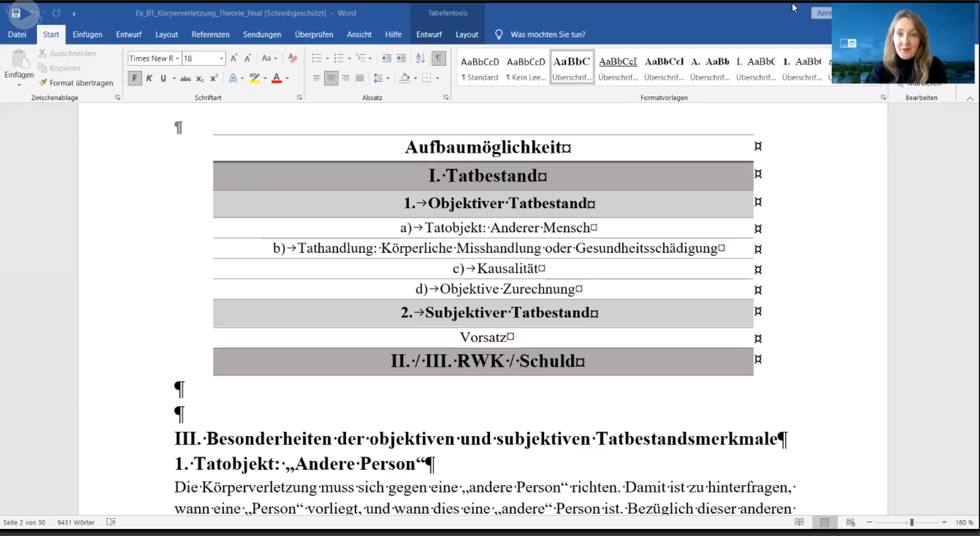Apply the Standard style
This screenshot has width=980, height=536.
point(480,68)
